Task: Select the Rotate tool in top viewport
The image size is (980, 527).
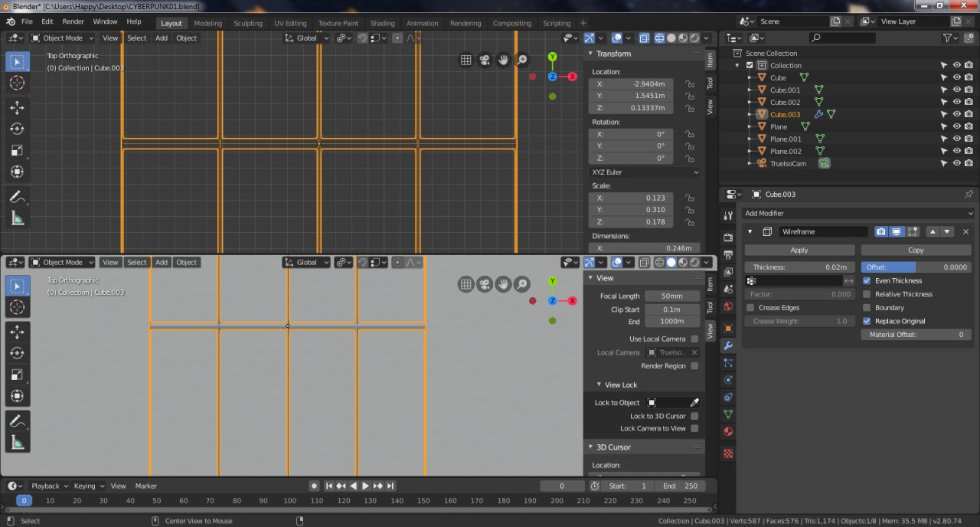Action: point(17,129)
